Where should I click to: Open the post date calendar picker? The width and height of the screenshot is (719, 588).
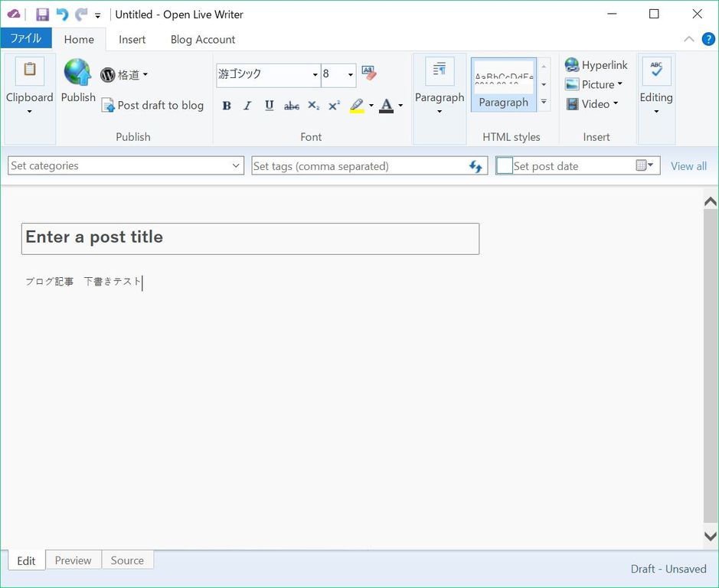pos(644,165)
